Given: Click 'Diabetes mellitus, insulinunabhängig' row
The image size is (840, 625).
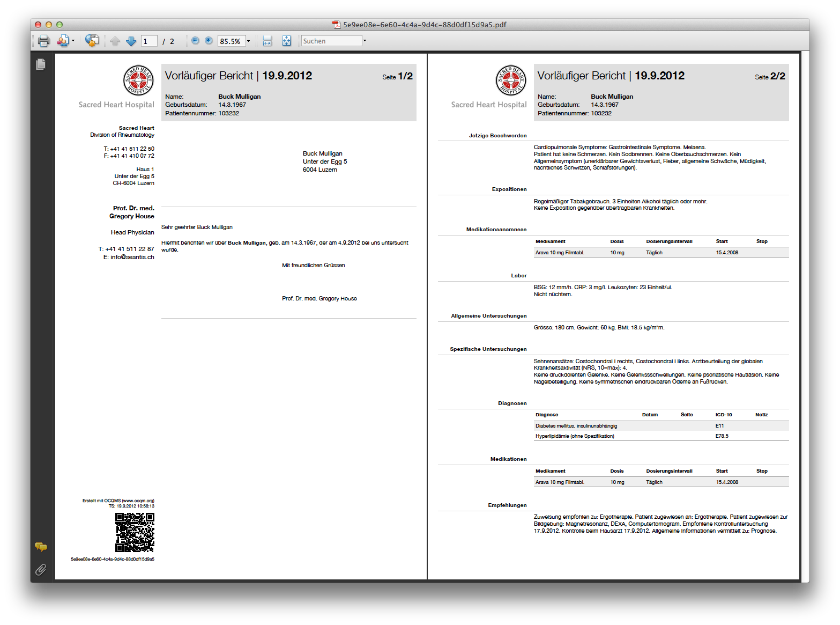Looking at the screenshot, I should tap(661, 426).
